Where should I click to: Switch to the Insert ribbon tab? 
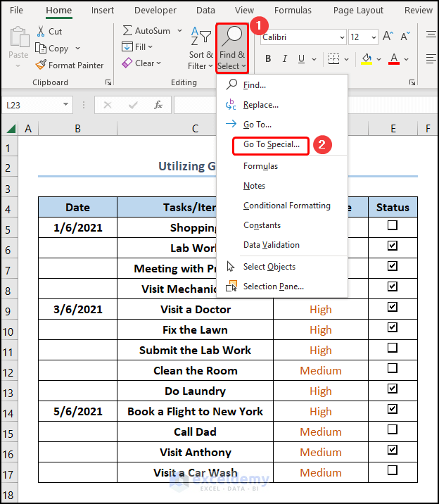click(103, 11)
